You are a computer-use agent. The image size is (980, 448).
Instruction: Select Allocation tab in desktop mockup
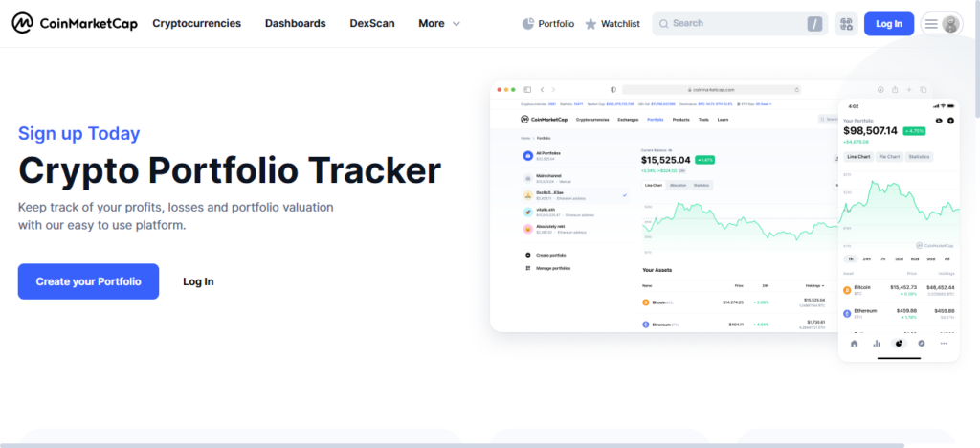(678, 186)
